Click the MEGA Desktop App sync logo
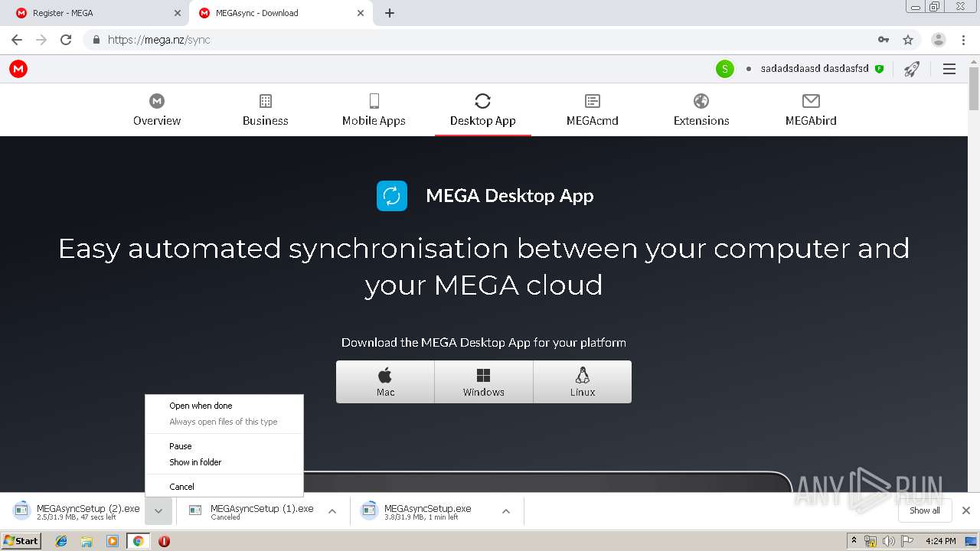980x551 pixels. [392, 196]
